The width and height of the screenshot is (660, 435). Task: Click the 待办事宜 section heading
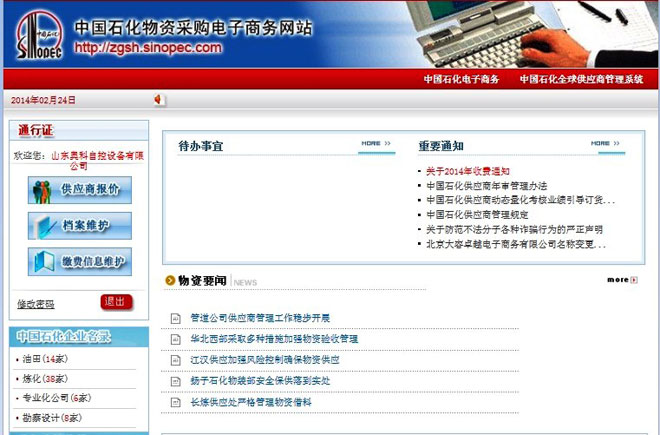click(201, 146)
